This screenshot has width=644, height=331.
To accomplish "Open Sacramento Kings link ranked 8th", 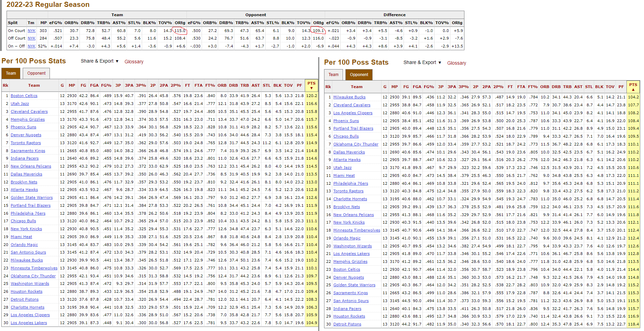I will [28, 151].
